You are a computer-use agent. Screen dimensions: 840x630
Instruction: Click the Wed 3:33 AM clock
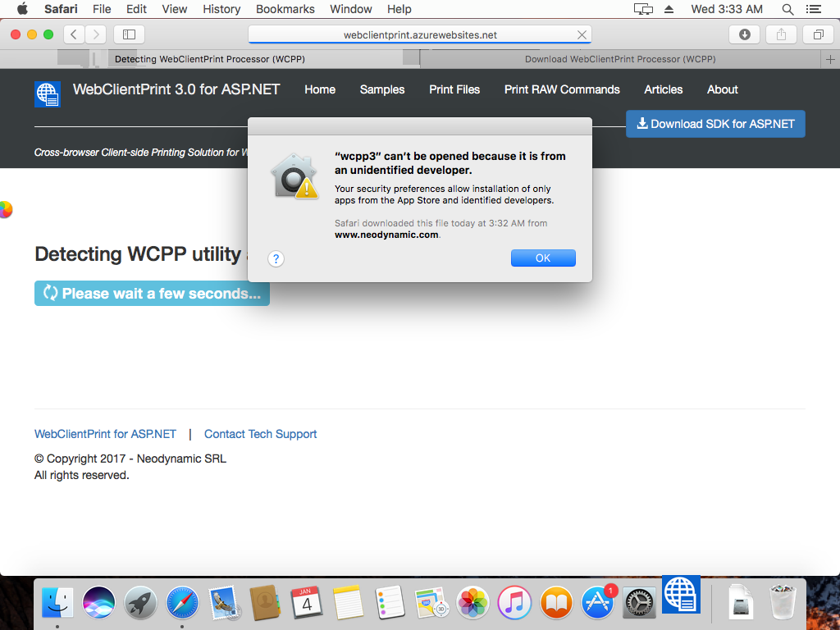pyautogui.click(x=727, y=9)
